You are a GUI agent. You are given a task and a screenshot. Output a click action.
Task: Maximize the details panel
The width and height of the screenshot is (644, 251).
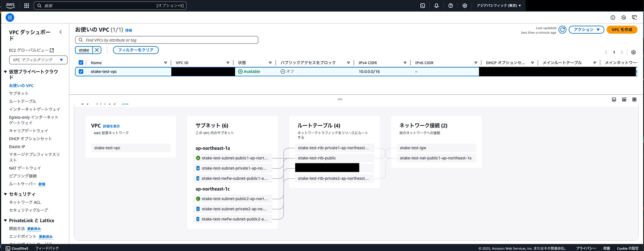[634, 99]
